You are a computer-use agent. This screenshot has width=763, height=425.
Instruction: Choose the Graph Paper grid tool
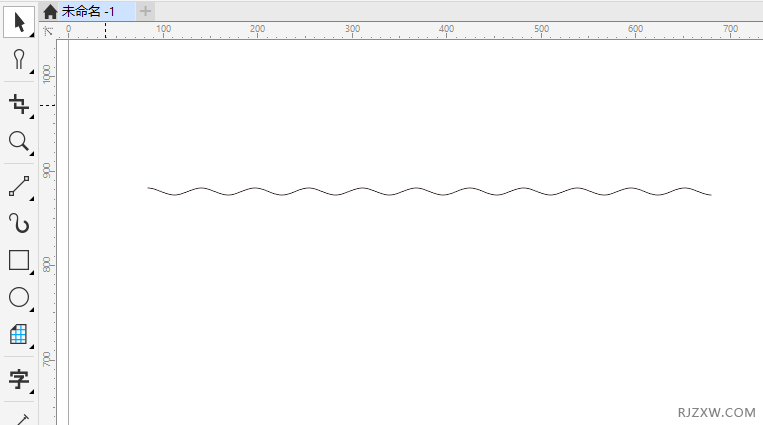pos(18,334)
